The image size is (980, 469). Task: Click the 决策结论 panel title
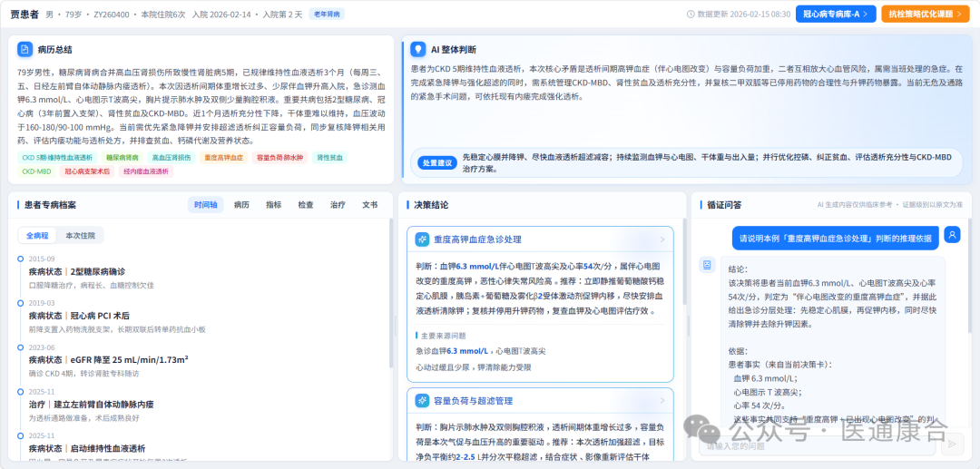(x=431, y=205)
